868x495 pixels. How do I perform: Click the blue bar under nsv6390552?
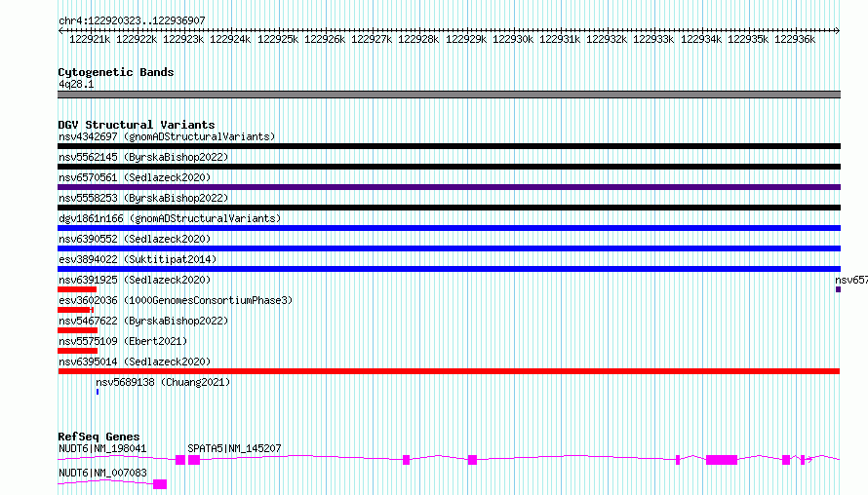449,248
